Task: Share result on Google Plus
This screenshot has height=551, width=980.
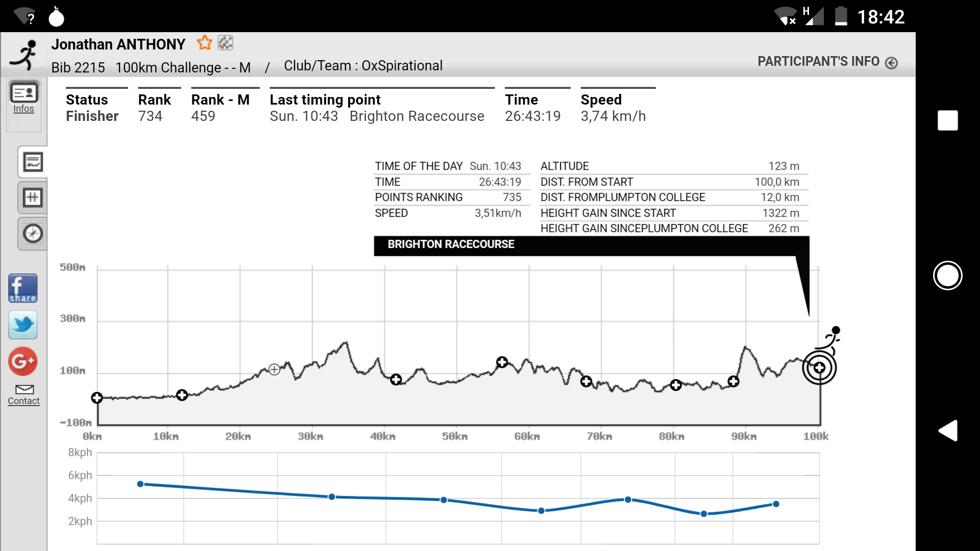Action: pos(23,361)
